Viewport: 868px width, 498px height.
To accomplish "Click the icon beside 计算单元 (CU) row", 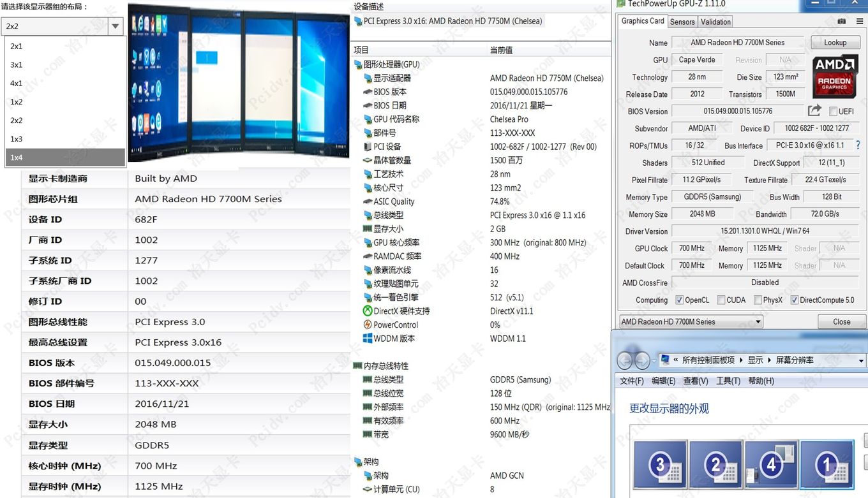I will click(x=368, y=489).
